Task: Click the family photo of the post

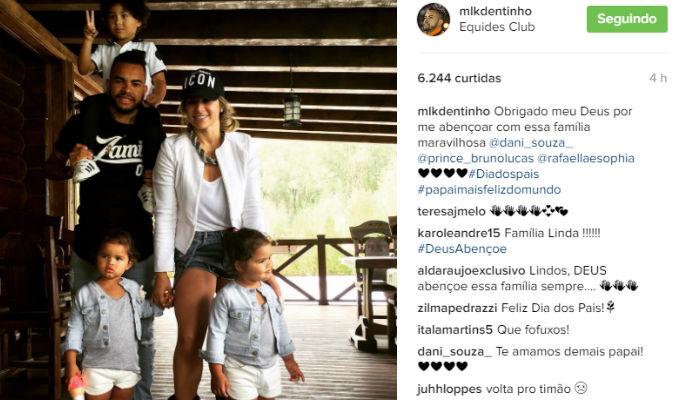Action: click(198, 200)
